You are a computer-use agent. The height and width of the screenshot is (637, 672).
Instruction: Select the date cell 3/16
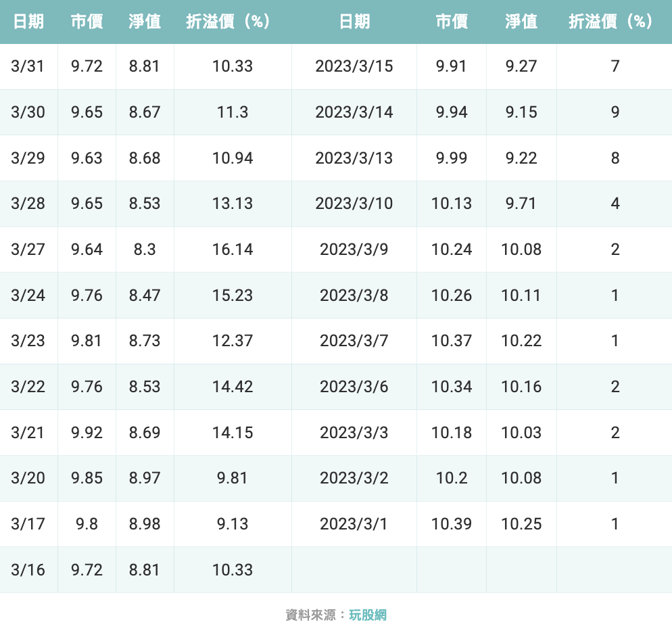point(28,569)
